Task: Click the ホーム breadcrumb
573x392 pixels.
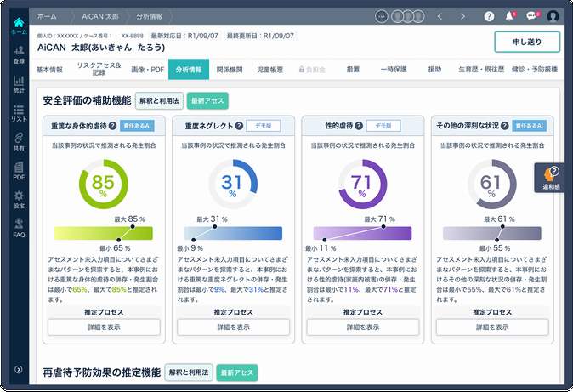Action: 47,16
